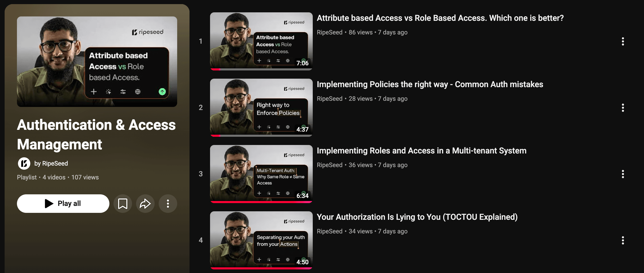This screenshot has height=273, width=644.
Task: Click RipeSeed channel name under first video
Action: click(x=330, y=32)
